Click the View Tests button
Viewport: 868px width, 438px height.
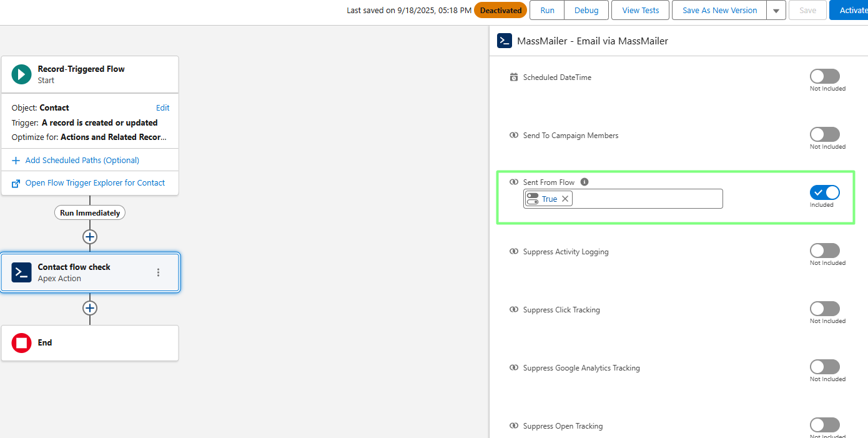click(641, 10)
